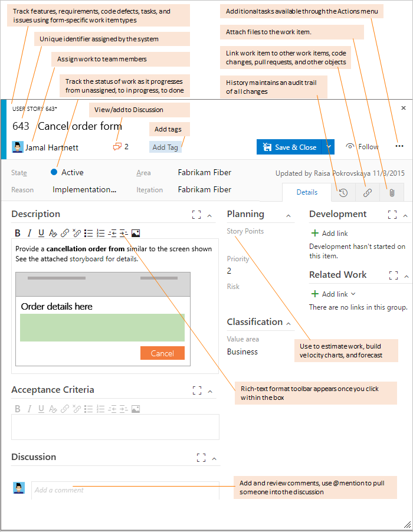Collapse the Classification section
Viewport: 413px width, 532px height.
tap(289, 323)
